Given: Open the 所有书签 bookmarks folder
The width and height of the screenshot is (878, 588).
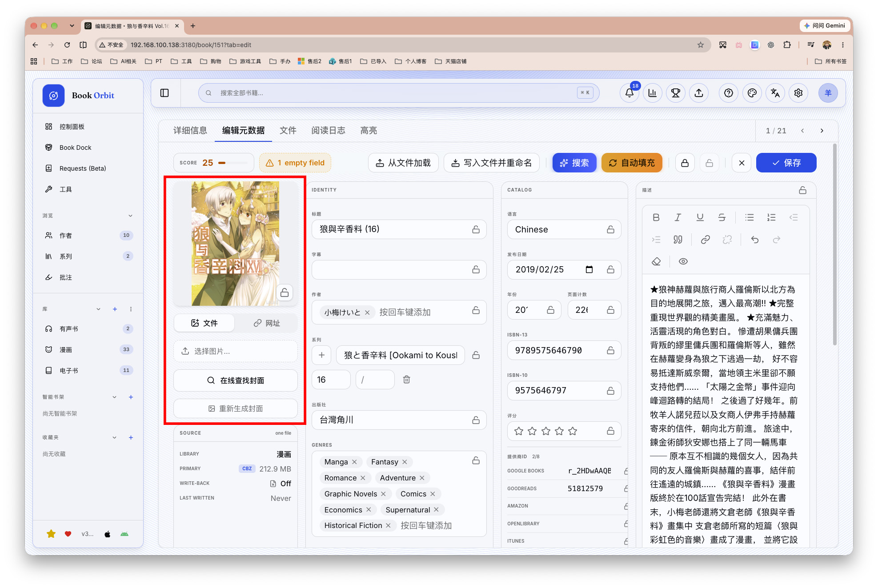Looking at the screenshot, I should (x=830, y=61).
